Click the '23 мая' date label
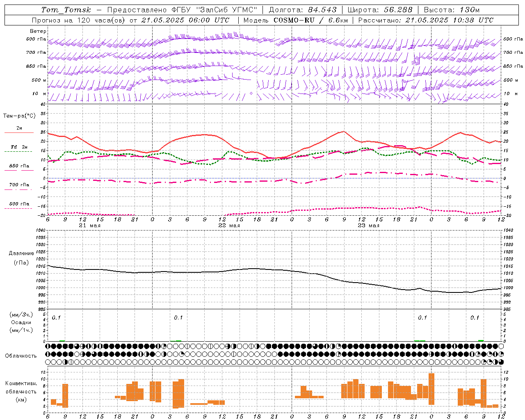 [369, 226]
